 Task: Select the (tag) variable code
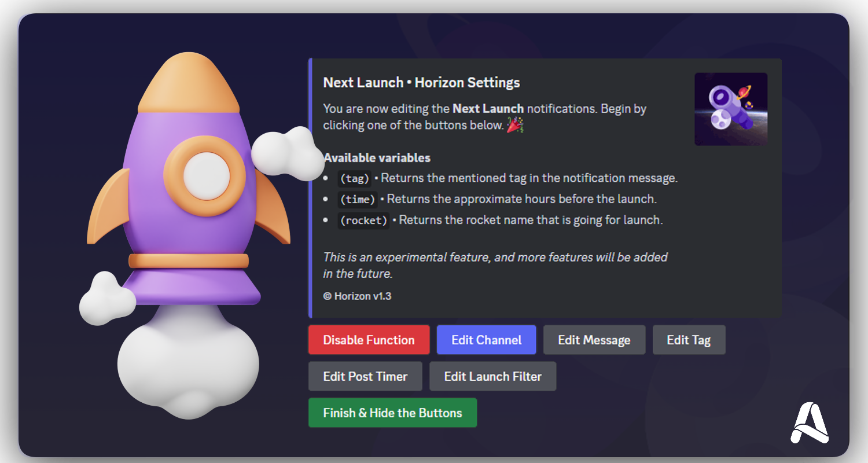355,179
